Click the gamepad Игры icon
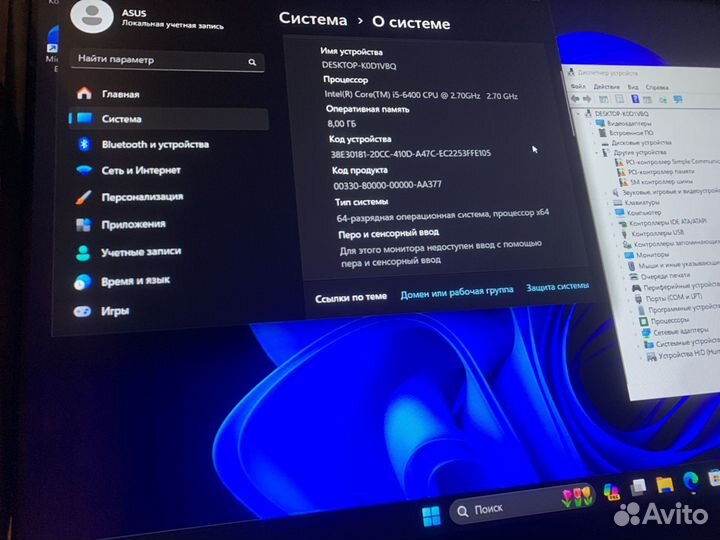The image size is (720, 540). (82, 312)
